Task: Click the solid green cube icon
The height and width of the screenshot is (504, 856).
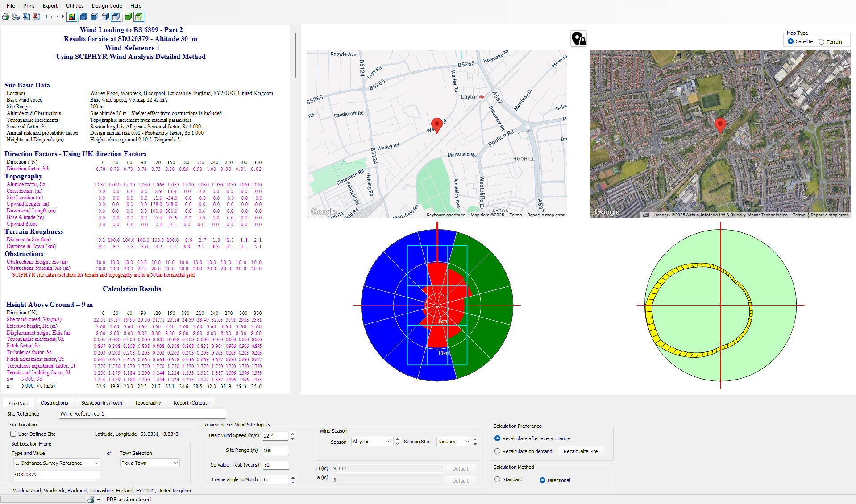Action: coord(128,17)
